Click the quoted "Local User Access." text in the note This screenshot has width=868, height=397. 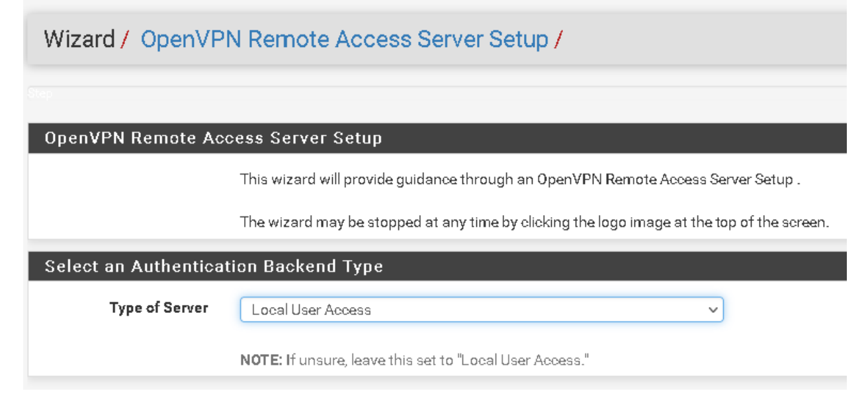[524, 361]
